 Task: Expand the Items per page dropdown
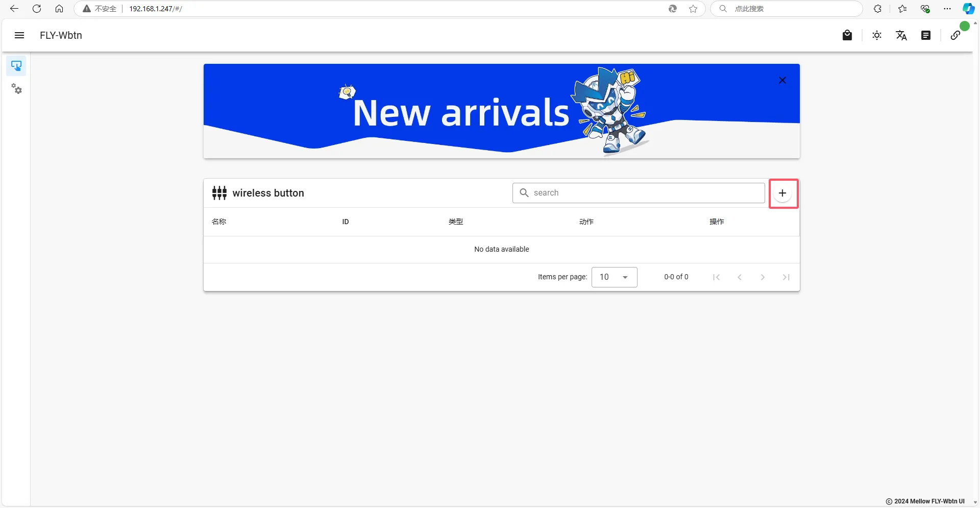point(614,277)
